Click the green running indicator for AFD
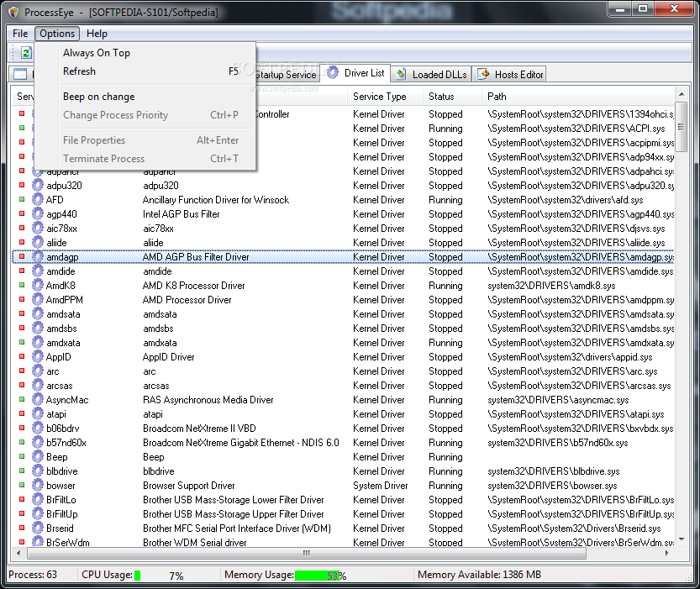 22,199
